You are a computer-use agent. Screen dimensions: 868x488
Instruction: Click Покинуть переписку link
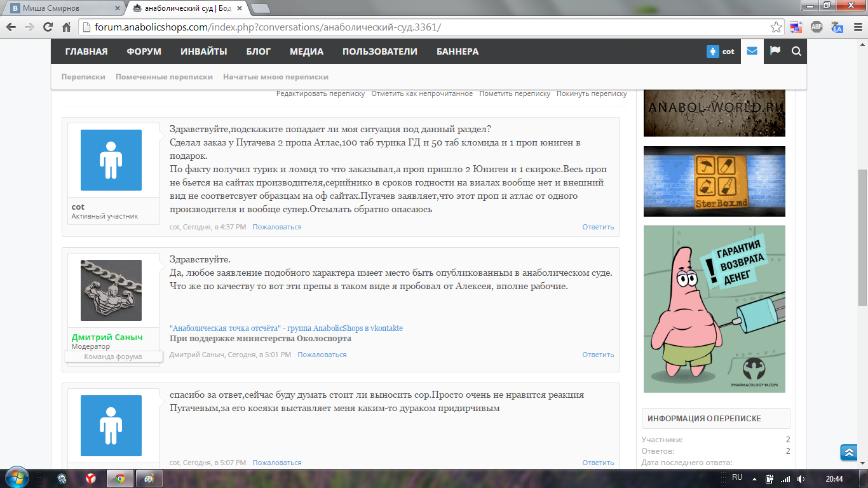[592, 93]
